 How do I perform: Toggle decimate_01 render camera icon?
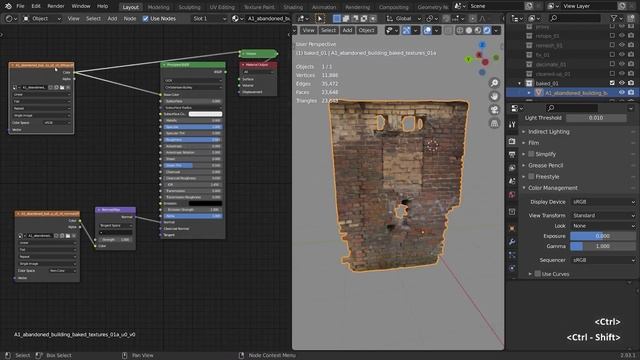[x=631, y=64]
